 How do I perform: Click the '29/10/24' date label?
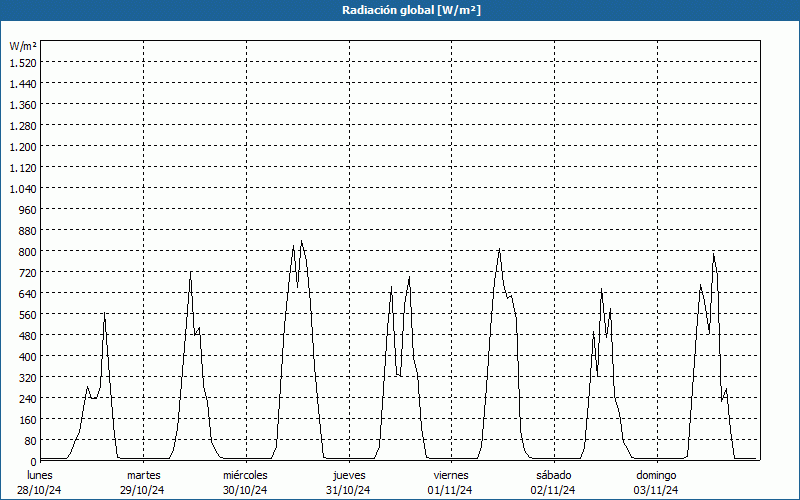143,490
